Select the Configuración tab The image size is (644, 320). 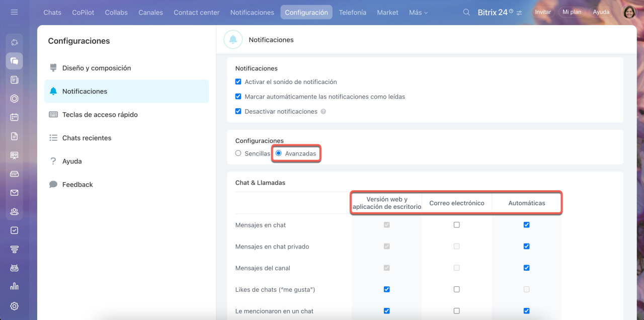click(306, 13)
